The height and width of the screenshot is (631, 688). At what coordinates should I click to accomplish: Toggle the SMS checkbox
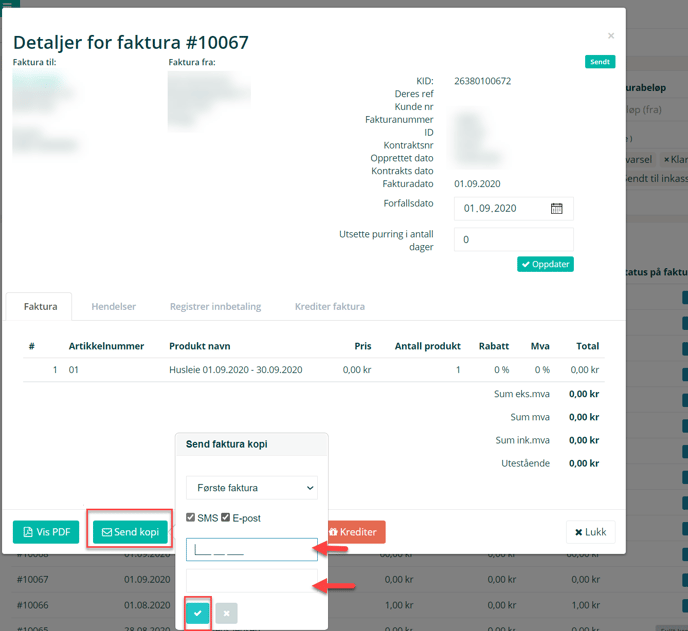[190, 517]
